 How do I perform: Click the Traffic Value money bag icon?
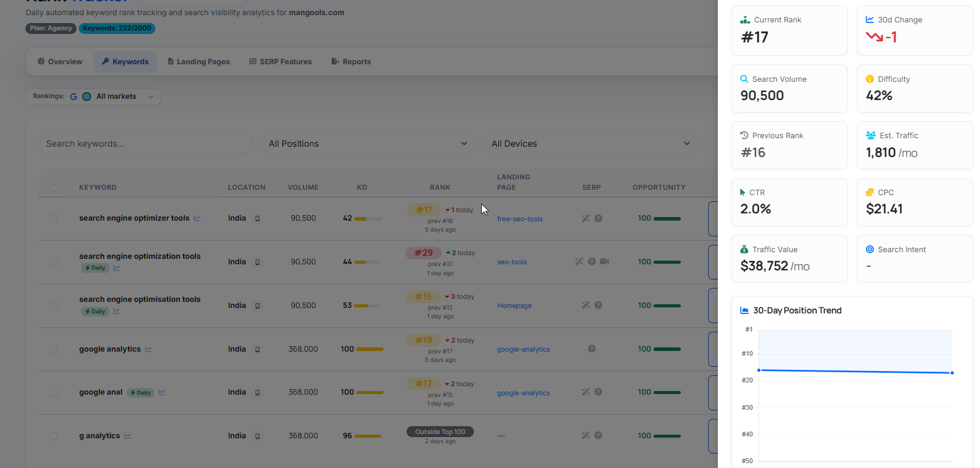pos(745,250)
